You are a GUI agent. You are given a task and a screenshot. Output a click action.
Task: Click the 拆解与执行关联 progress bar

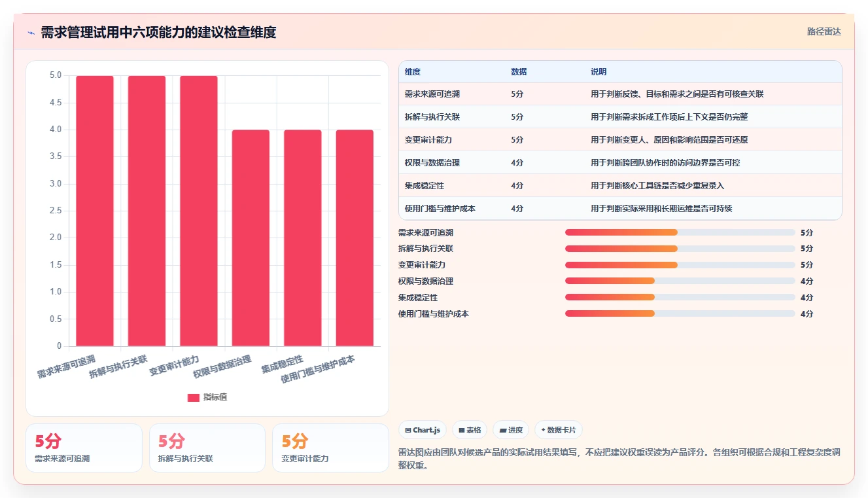click(680, 249)
